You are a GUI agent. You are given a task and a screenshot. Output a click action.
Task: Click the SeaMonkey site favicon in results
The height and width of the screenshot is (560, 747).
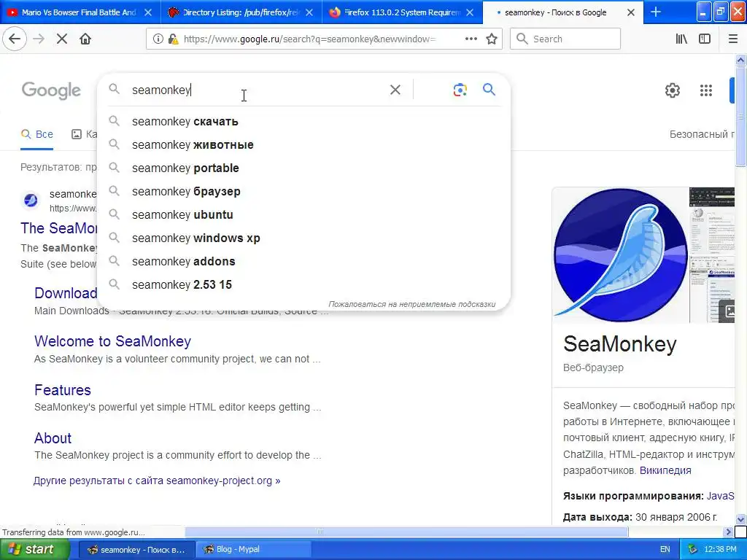pyautogui.click(x=31, y=200)
